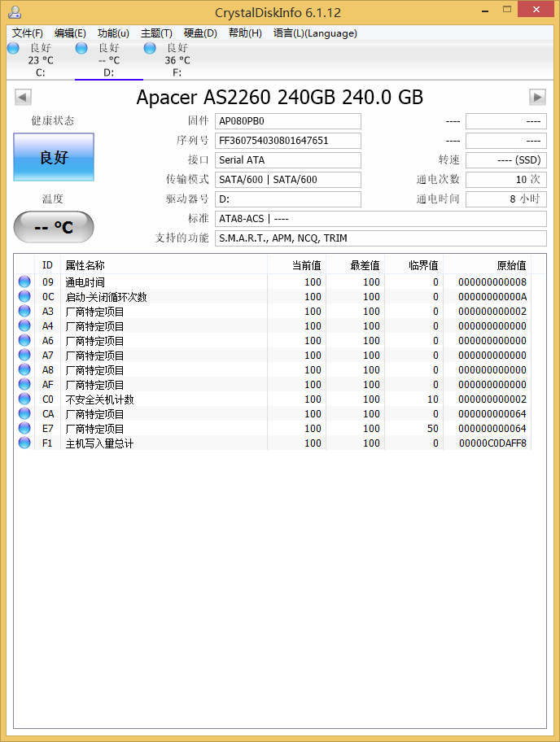
Task: Click raw value 00000000000A
Action: coord(492,297)
